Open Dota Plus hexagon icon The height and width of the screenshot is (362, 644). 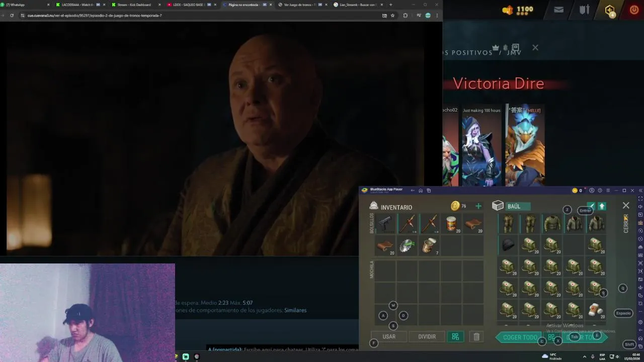(610, 10)
